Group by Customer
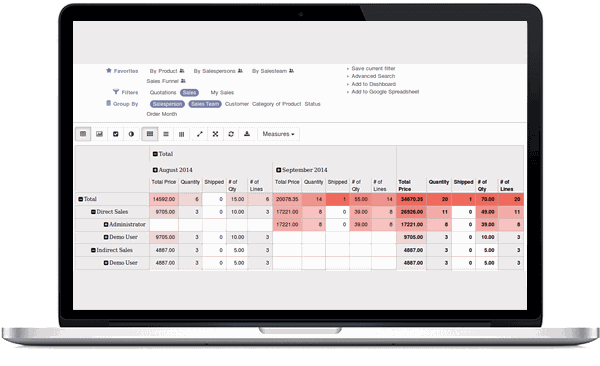The width and height of the screenshot is (600, 366). coord(237,104)
